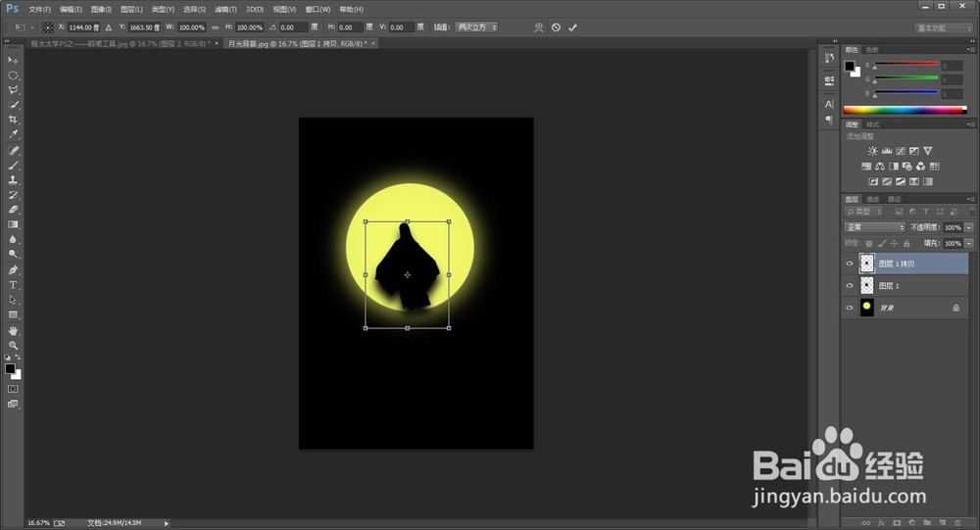980x530 pixels.
Task: Select the Gradient tool
Action: (x=13, y=224)
